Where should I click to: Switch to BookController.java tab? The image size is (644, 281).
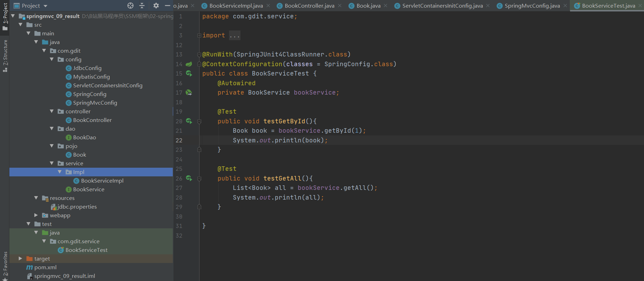(310, 6)
